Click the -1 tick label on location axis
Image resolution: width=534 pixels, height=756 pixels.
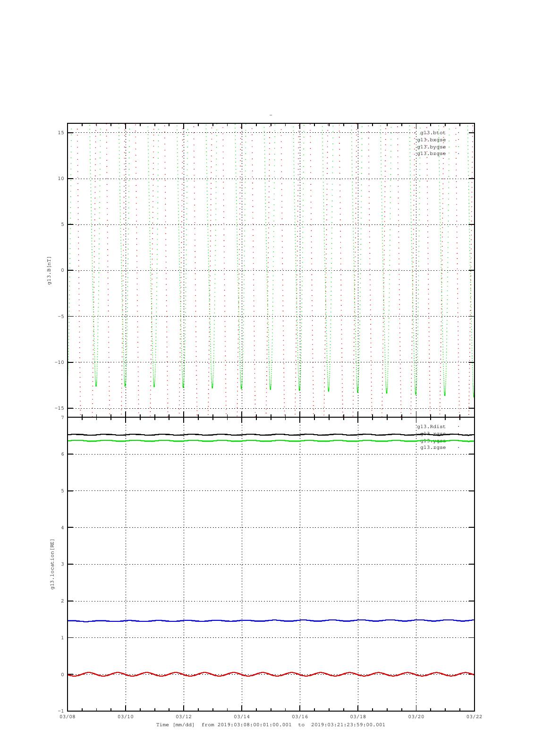click(x=61, y=711)
